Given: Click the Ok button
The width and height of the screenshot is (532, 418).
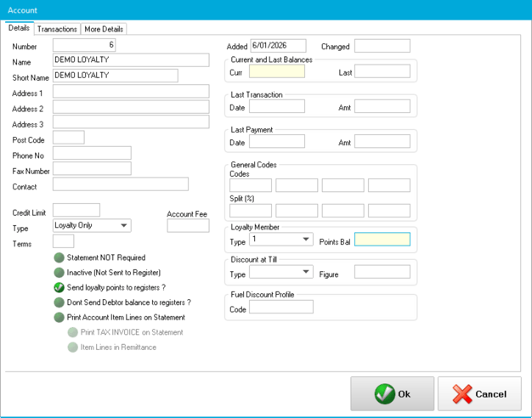Looking at the screenshot, I should 392,394.
